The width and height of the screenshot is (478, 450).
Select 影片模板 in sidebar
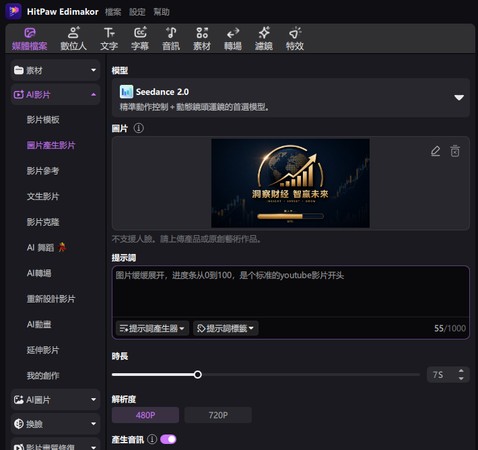point(43,120)
